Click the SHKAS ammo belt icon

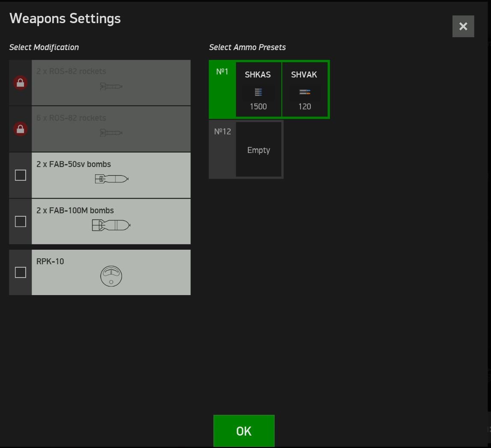coord(258,92)
